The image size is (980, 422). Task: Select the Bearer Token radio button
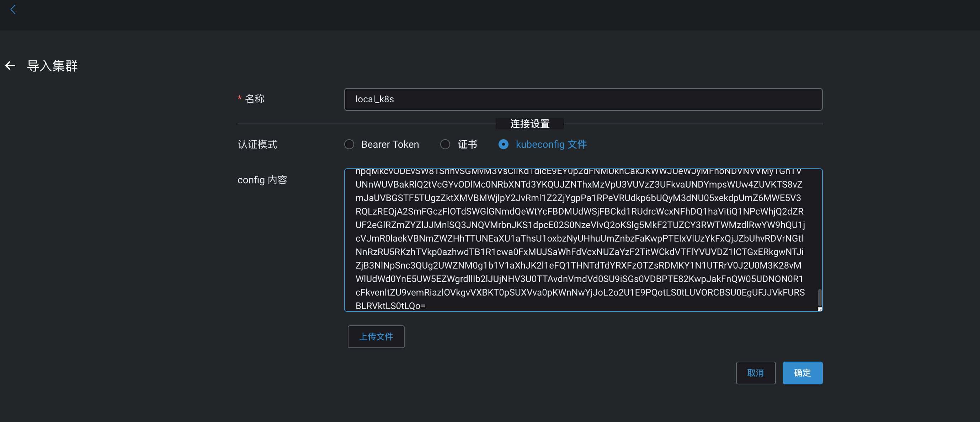point(349,145)
